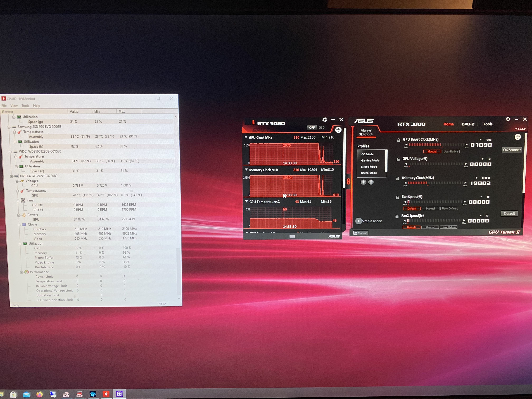532x399 pixels.
Task: Collapse the Fans node in HWMonitor
Action: click(x=18, y=201)
